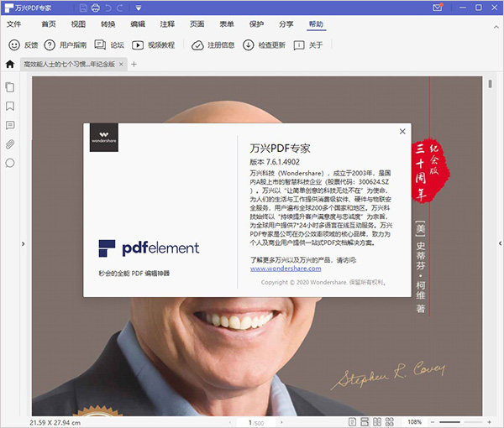
Task: Go to the previous page arrow
Action: pos(230,422)
